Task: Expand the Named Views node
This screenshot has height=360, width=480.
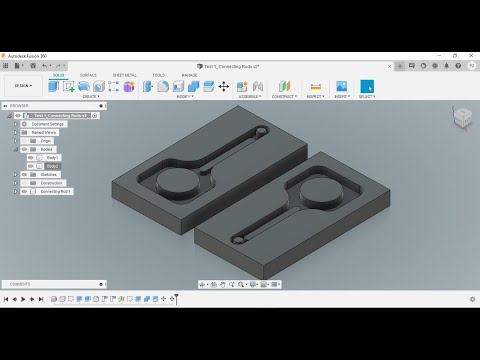Action: pos(15,132)
